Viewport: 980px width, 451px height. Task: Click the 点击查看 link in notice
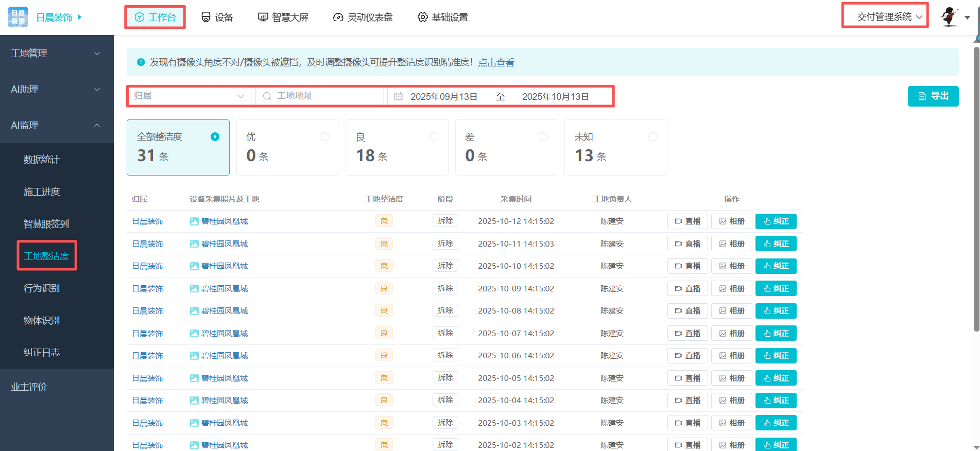496,63
